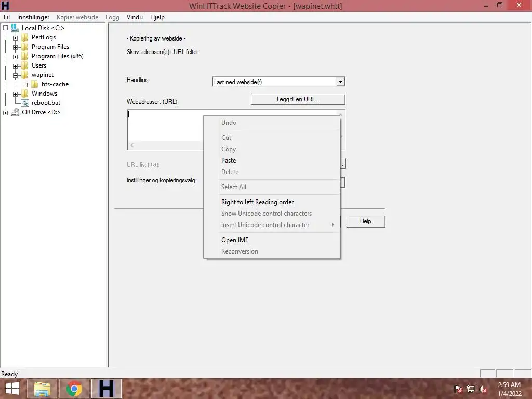Click the 'Skriv adressen(e) i URL-feltet' text
The height and width of the screenshot is (399, 532).
pyautogui.click(x=162, y=52)
